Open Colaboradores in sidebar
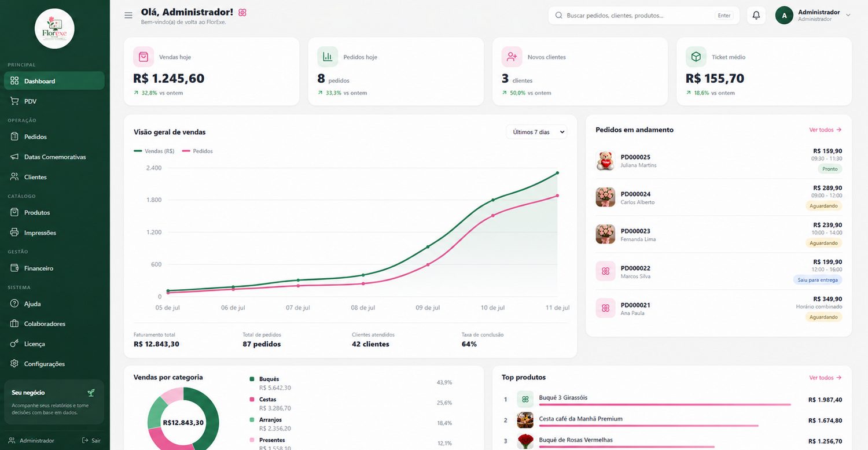This screenshot has width=868, height=450. (45, 324)
